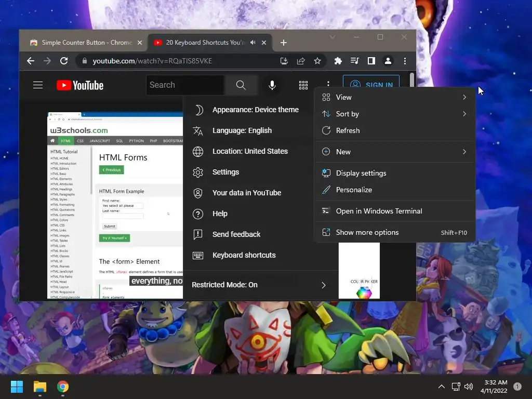Activate voice search microphone
The height and width of the screenshot is (399, 532).
coord(272,85)
